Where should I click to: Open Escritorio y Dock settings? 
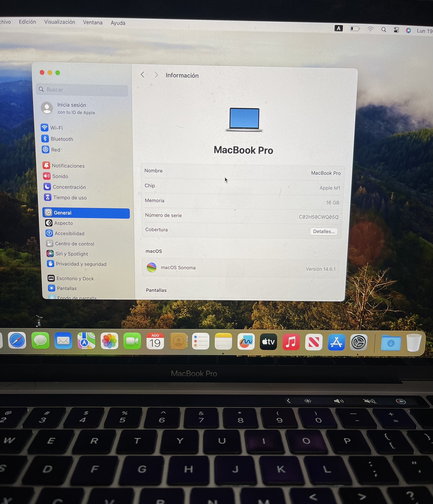coord(71,278)
